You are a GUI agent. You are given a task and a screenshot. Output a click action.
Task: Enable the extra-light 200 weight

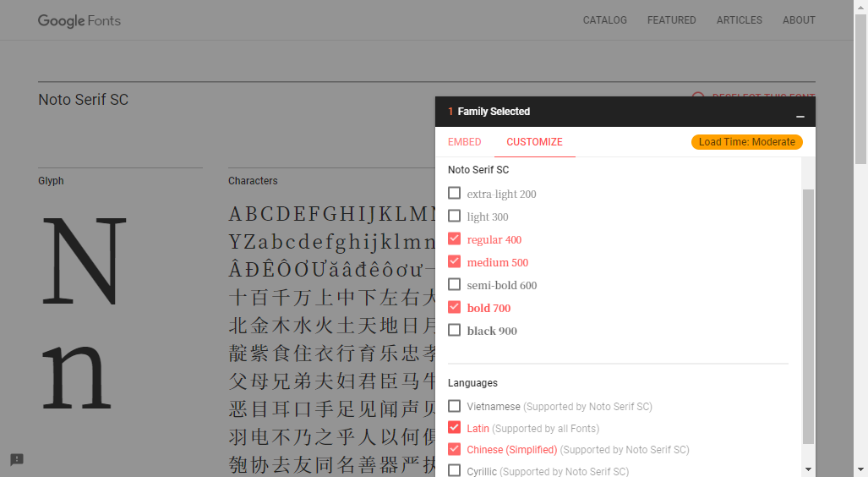pyautogui.click(x=454, y=193)
